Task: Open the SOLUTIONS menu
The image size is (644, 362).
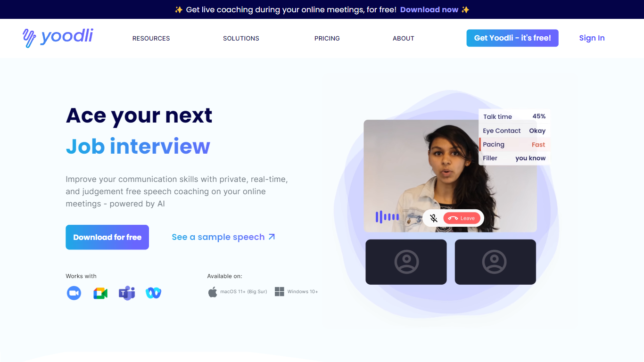Action: pyautogui.click(x=241, y=38)
